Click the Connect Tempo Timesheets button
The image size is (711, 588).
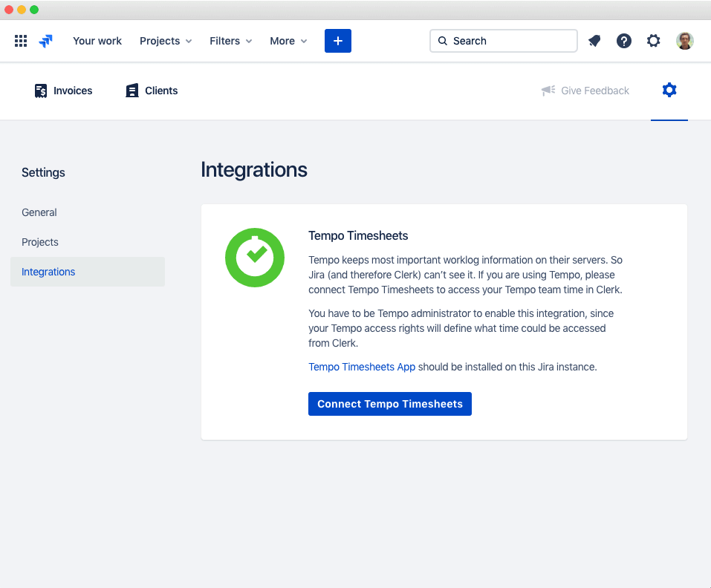pos(389,403)
